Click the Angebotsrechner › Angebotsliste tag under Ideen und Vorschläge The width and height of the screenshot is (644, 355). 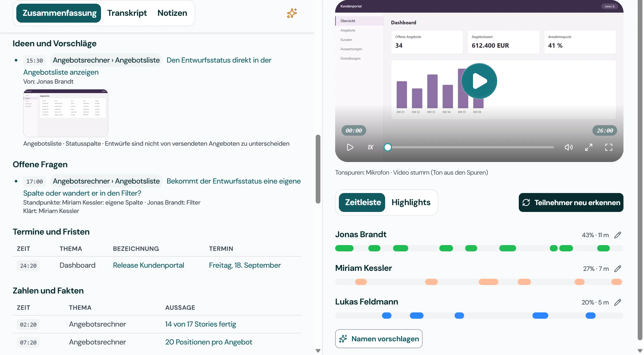pyautogui.click(x=106, y=60)
